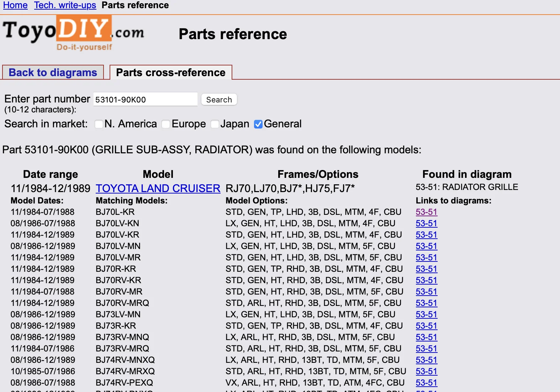The width and height of the screenshot is (560, 392).
Task: Click model text BJ70RV-MRQ
Action: click(x=122, y=303)
